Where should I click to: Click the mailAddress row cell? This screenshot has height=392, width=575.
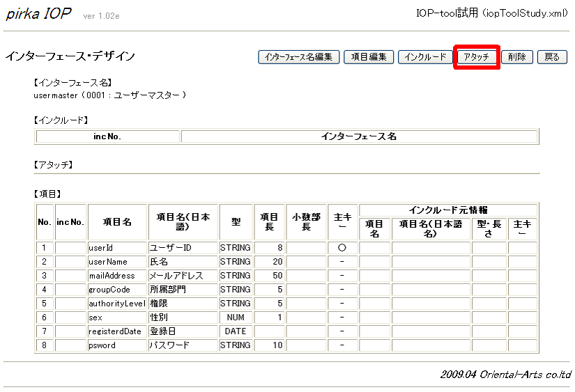[117, 276]
